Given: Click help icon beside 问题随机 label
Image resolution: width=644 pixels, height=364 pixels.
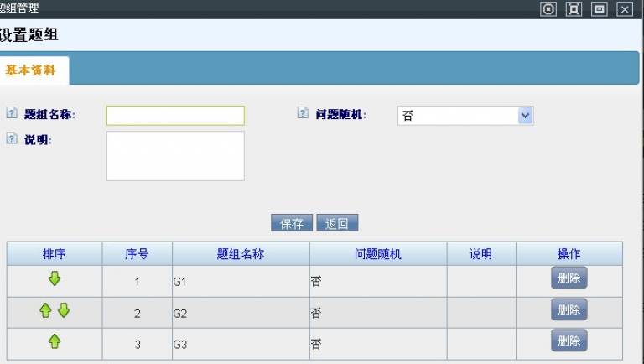Looking at the screenshot, I should (303, 113).
